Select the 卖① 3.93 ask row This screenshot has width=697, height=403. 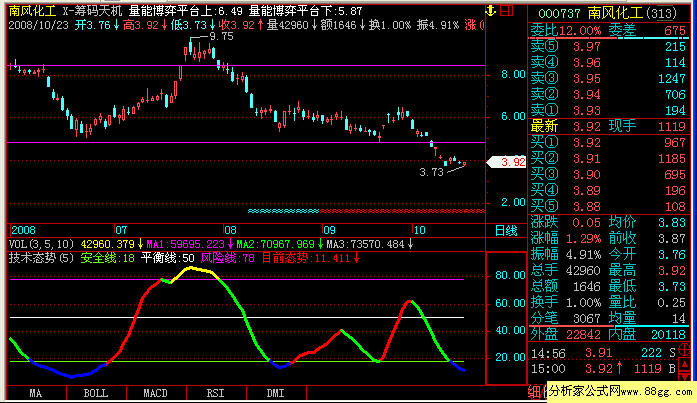(x=608, y=110)
